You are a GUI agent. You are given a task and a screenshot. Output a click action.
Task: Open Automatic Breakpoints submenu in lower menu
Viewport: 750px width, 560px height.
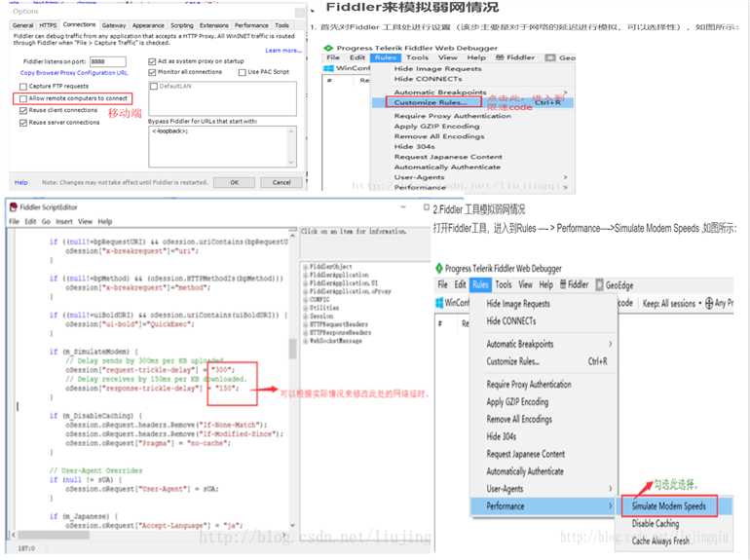pyautogui.click(x=542, y=344)
